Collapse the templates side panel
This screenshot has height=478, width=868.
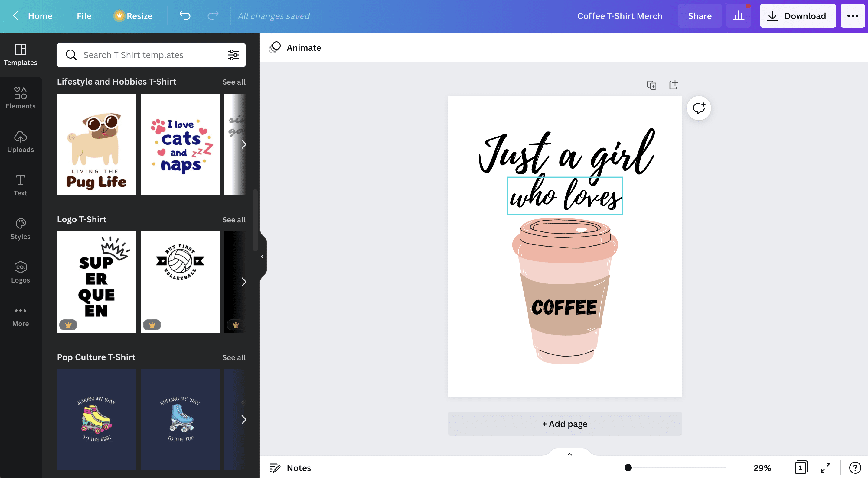tap(263, 257)
